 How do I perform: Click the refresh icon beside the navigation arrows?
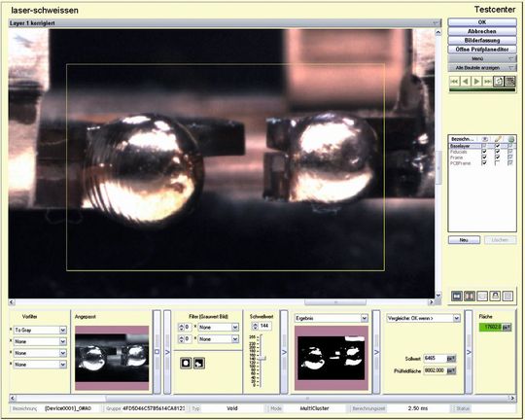(x=499, y=82)
